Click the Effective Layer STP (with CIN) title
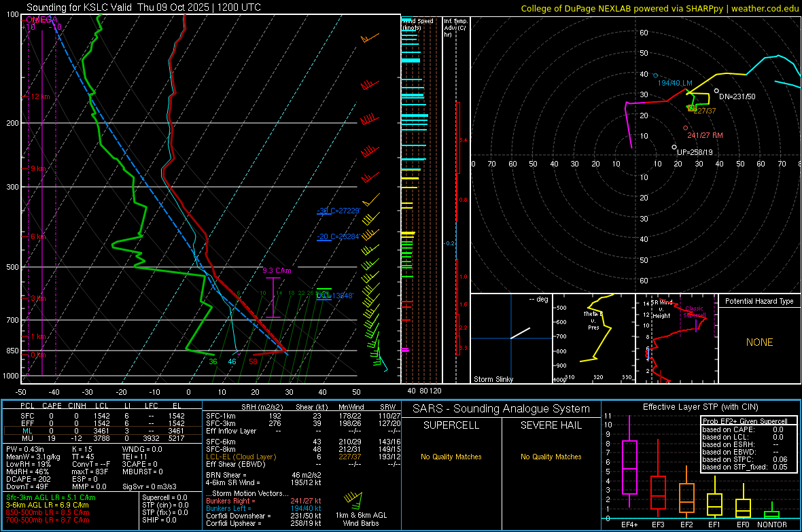 700,407
